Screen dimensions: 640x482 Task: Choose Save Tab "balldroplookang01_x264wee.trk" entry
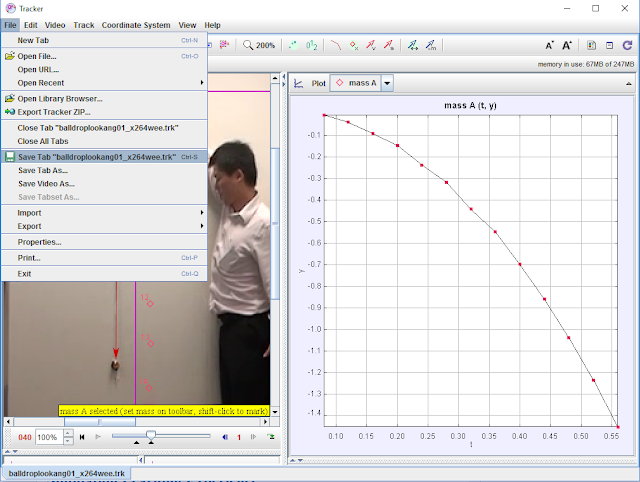[104, 157]
